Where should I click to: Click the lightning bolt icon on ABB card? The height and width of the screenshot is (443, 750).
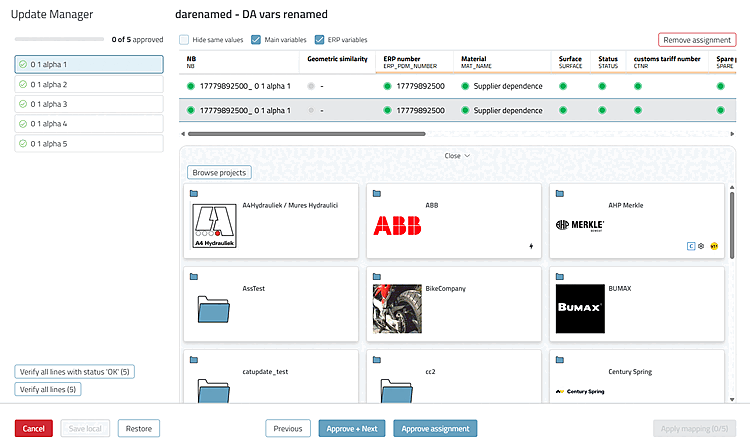click(531, 246)
